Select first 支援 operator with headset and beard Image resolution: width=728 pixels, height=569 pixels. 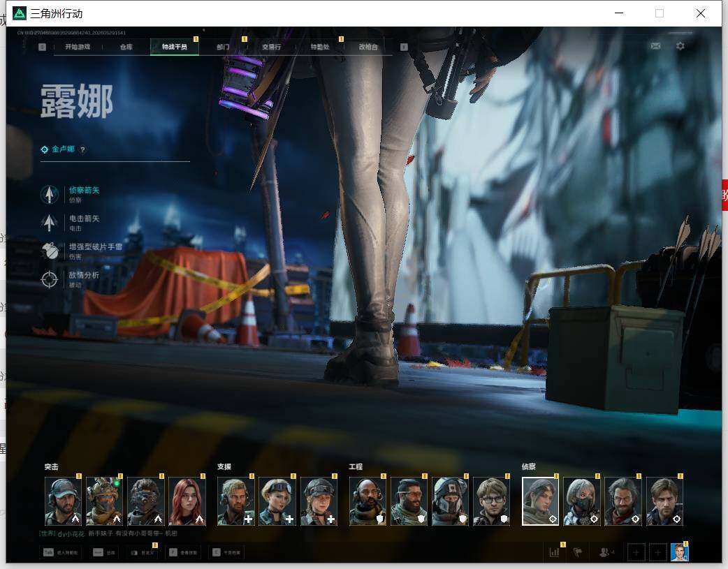point(236,501)
